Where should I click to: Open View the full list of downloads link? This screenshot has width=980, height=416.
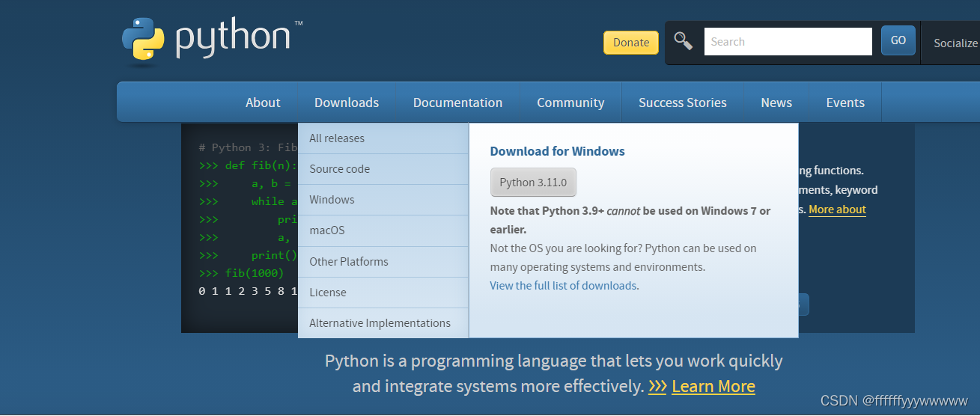[x=563, y=286]
